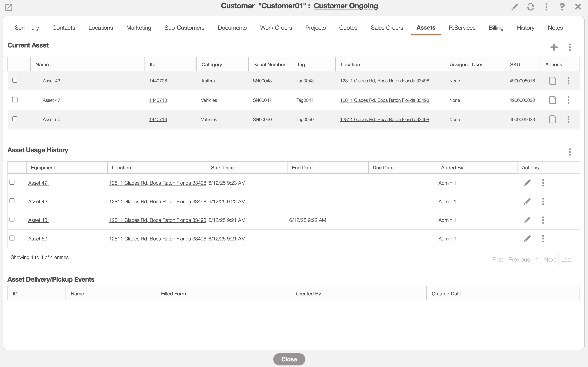This screenshot has width=588, height=367.
Task: Click the pencil edit icon in header
Action: click(x=514, y=7)
